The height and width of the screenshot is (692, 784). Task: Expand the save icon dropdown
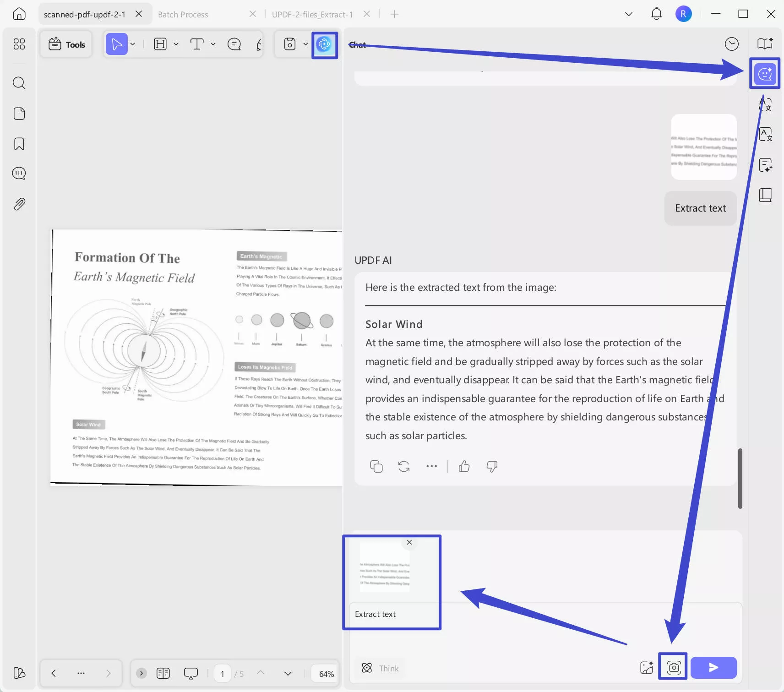point(305,44)
